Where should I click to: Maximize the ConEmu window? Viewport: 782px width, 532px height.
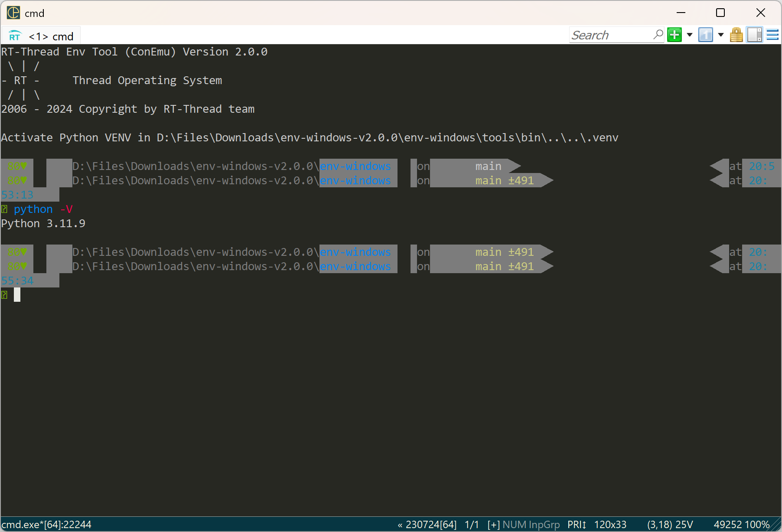click(x=720, y=13)
